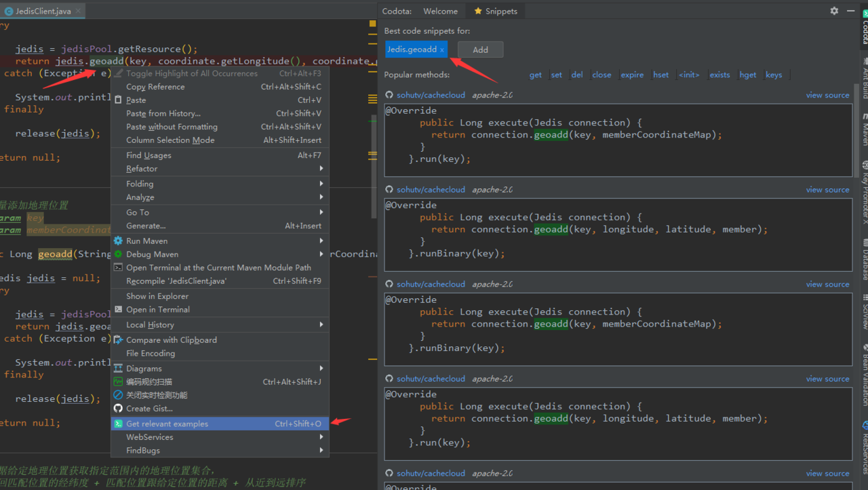Viewport: 868px width, 490px height.
Task: Switch to the Welcome tab in Codota
Action: coord(440,11)
